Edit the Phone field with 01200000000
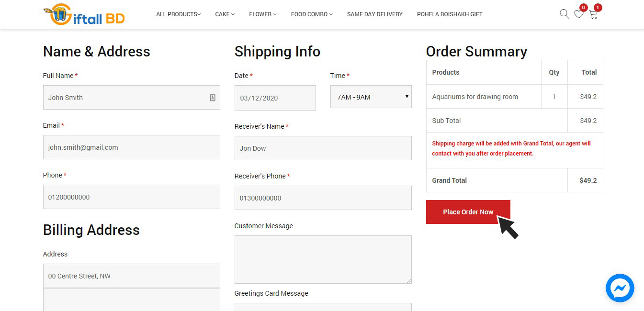The image size is (644, 311). coord(132,197)
